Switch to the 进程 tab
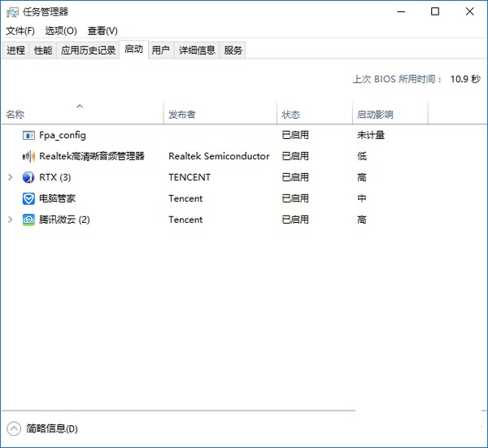Screen dimensions: 488x448 coord(16,50)
